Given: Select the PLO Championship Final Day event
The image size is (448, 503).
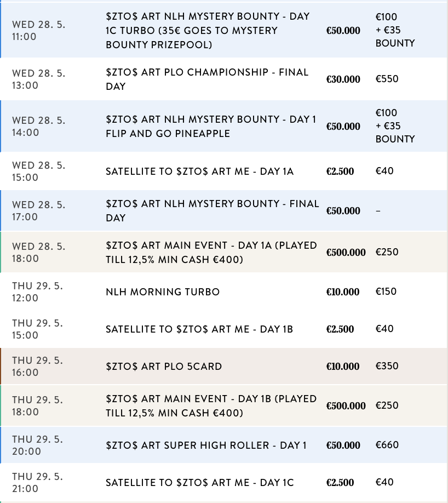Looking at the screenshot, I should [x=207, y=79].
